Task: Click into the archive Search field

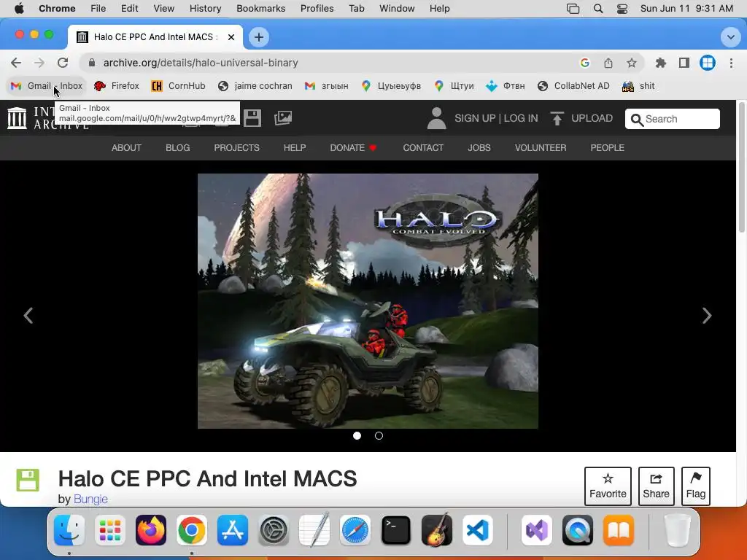Action: pos(672,119)
